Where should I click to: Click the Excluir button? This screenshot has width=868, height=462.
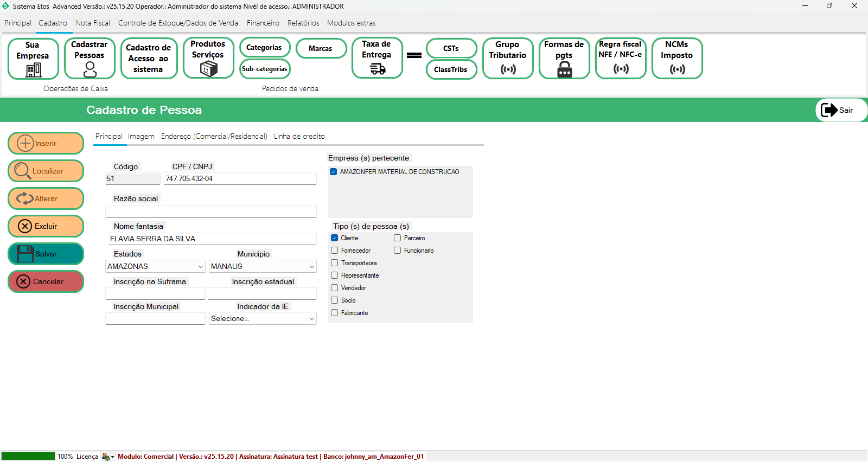46,226
